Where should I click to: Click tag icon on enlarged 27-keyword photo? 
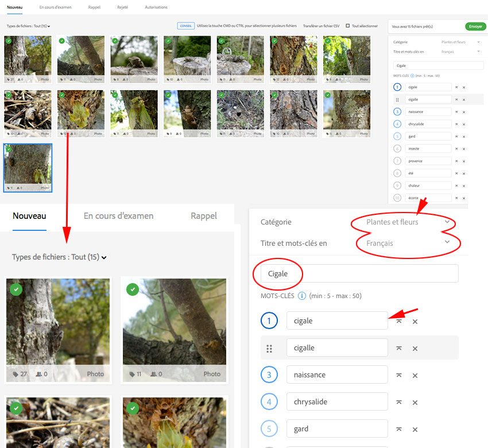(16, 374)
